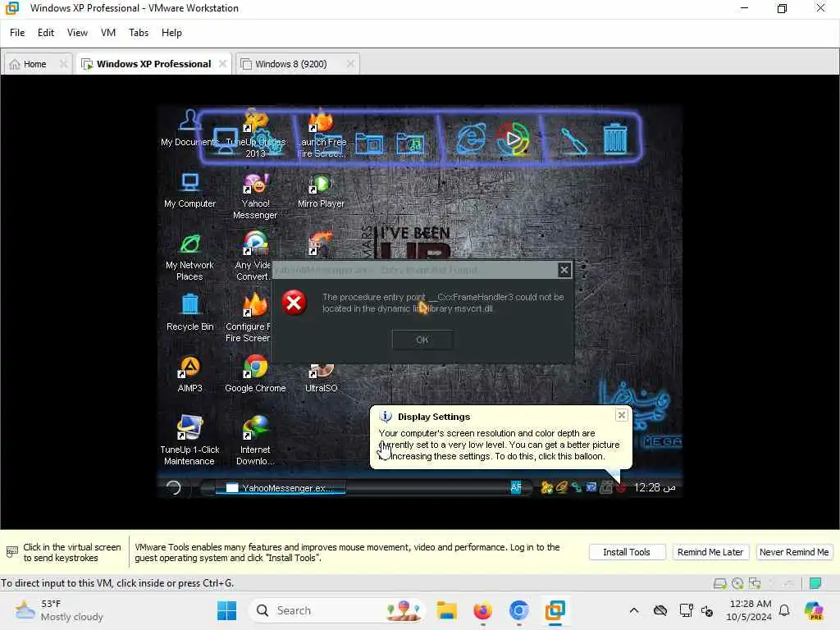Open Yahoo! Messenger desktop shortcut
This screenshot has height=630, width=840.
coord(255,195)
